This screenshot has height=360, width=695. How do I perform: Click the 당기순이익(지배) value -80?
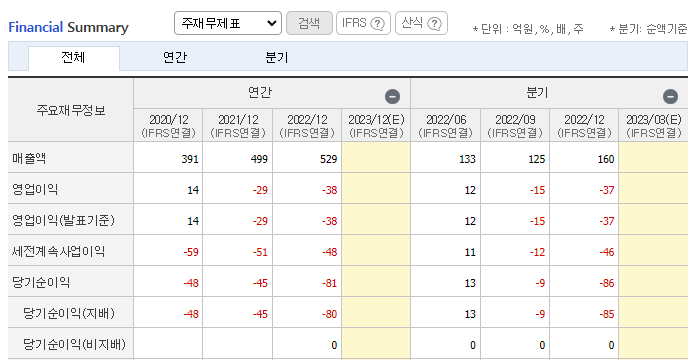point(329,314)
